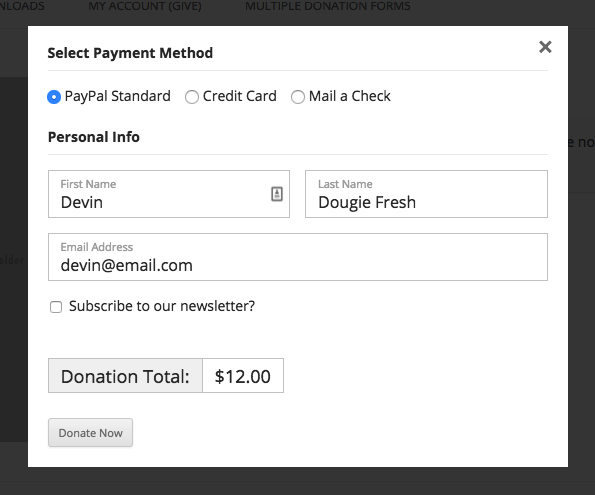Click the 'Credit Card' label text
This screenshot has height=495, width=595.
click(239, 96)
